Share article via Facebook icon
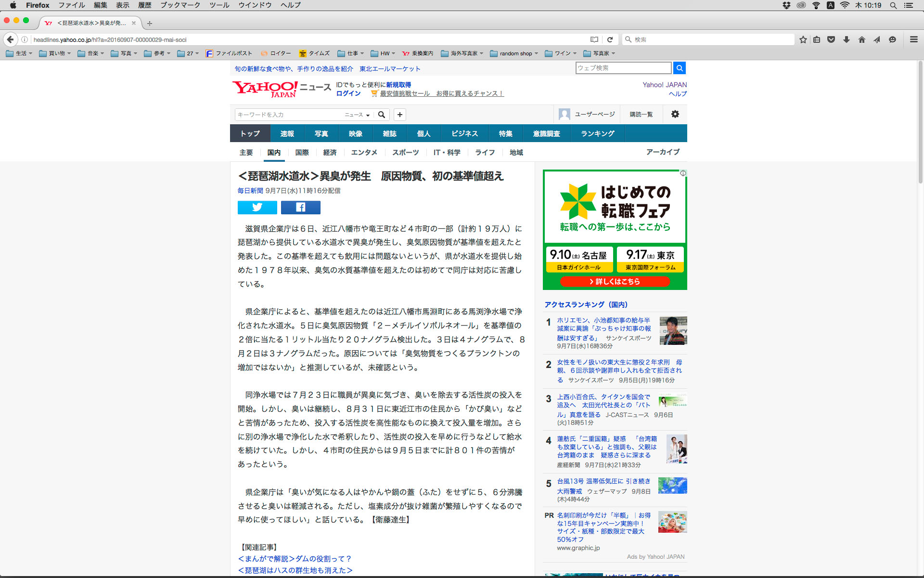The image size is (924, 578). (x=300, y=207)
